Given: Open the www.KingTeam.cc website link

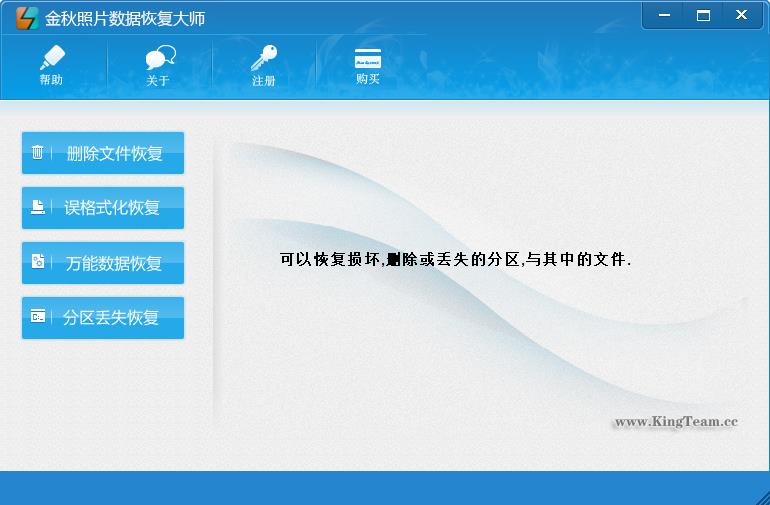Looking at the screenshot, I should 675,422.
